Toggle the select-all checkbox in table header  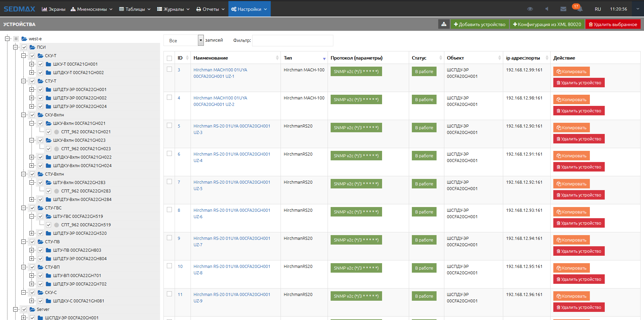(170, 58)
